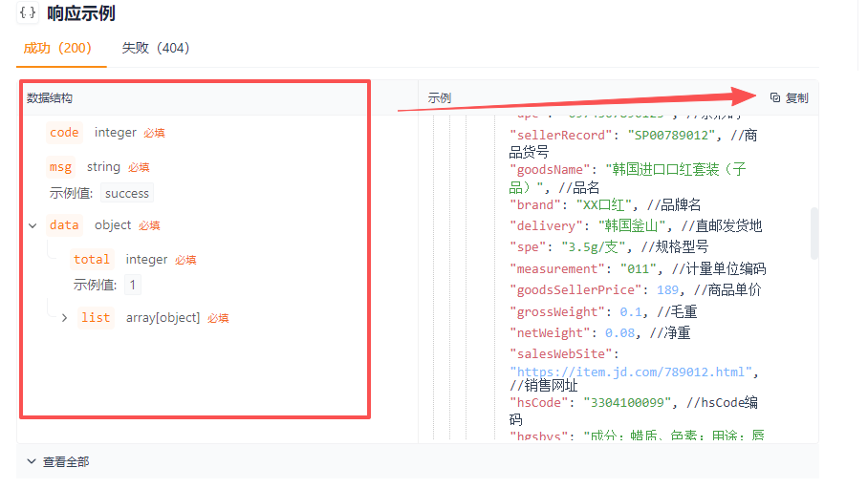This screenshot has height=489, width=868.
Task: Select the msg field name tag
Action: point(60,167)
